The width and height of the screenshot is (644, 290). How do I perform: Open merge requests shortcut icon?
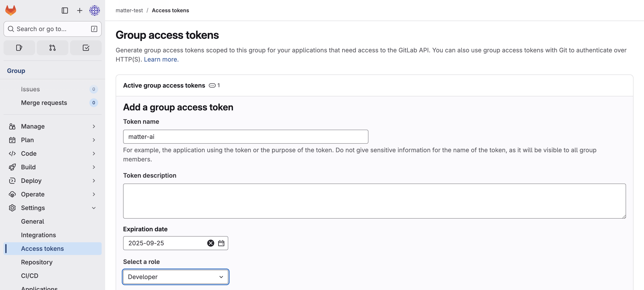pyautogui.click(x=53, y=48)
